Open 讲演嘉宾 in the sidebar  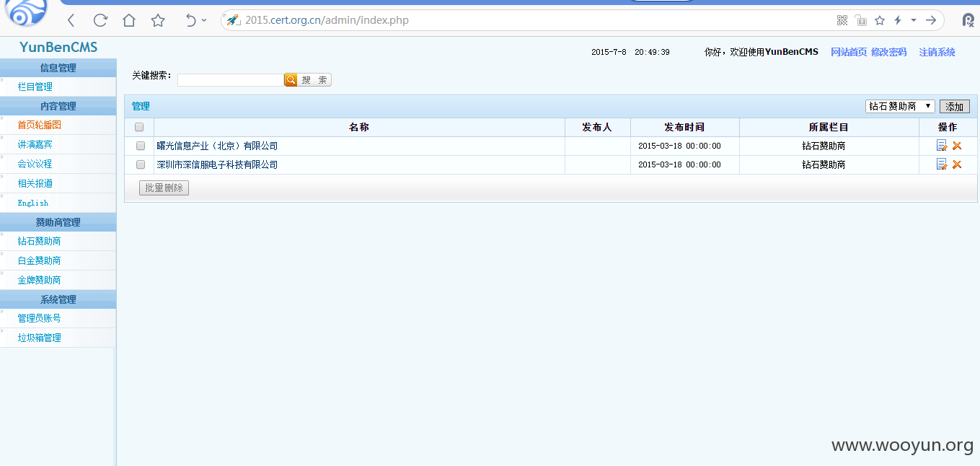(x=35, y=144)
